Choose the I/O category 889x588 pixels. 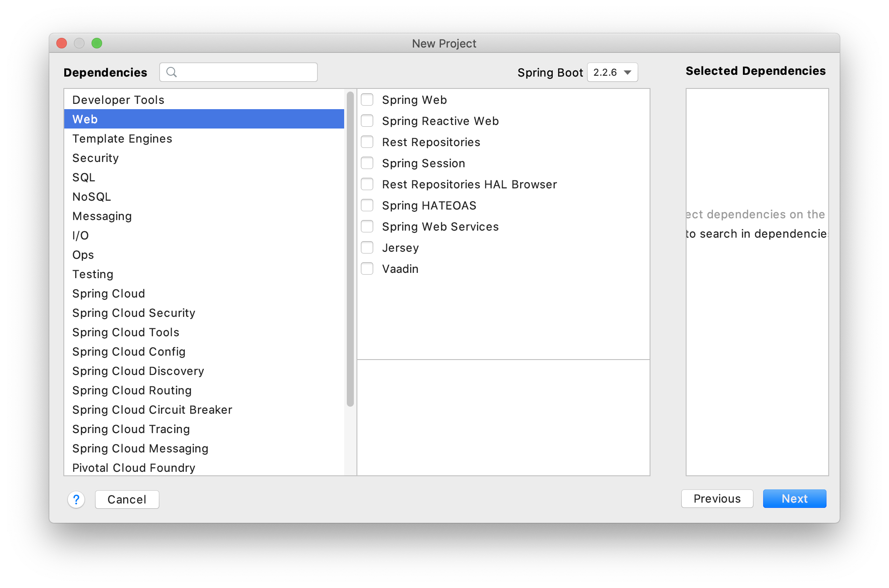click(x=204, y=235)
